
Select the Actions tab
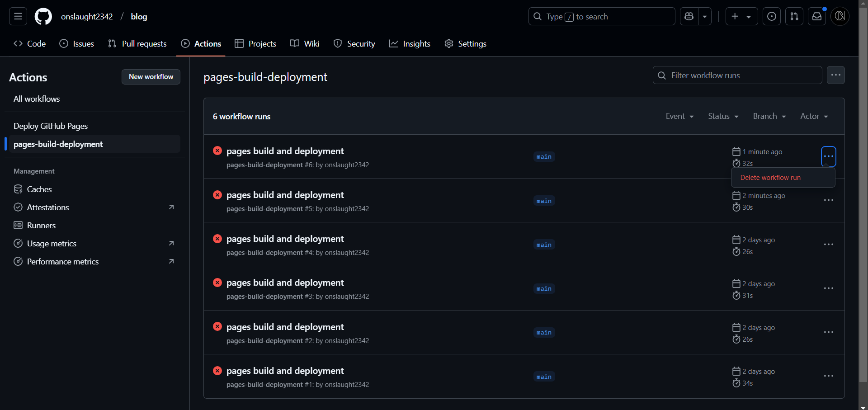(201, 43)
